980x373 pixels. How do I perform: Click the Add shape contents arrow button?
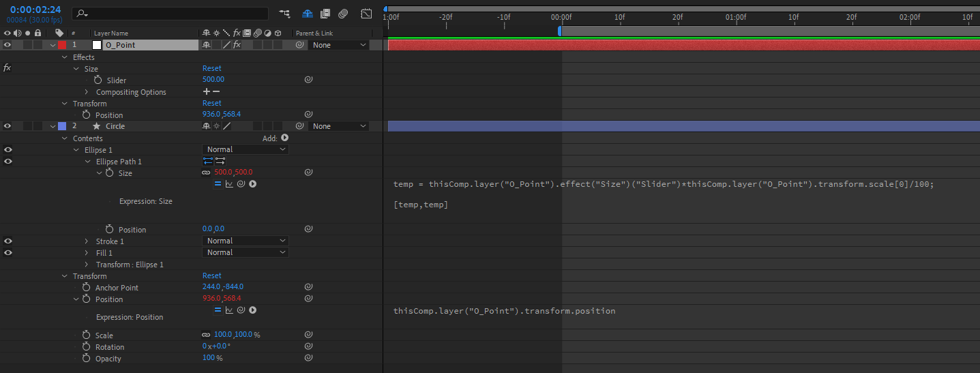tap(285, 138)
